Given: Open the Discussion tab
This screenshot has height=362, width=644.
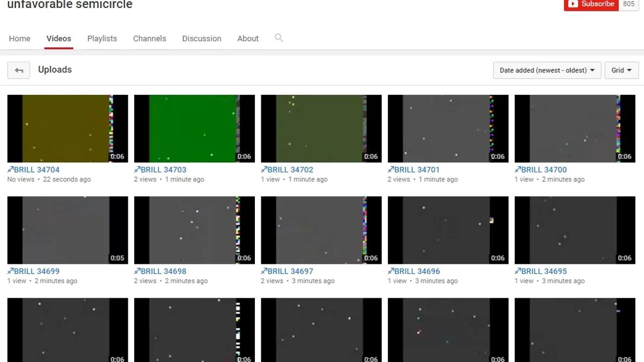Looking at the screenshot, I should click(202, 39).
